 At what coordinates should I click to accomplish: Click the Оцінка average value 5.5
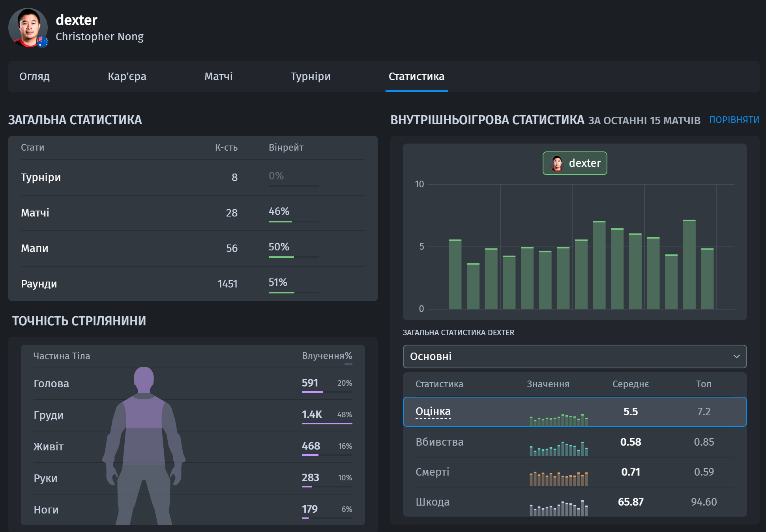(631, 412)
